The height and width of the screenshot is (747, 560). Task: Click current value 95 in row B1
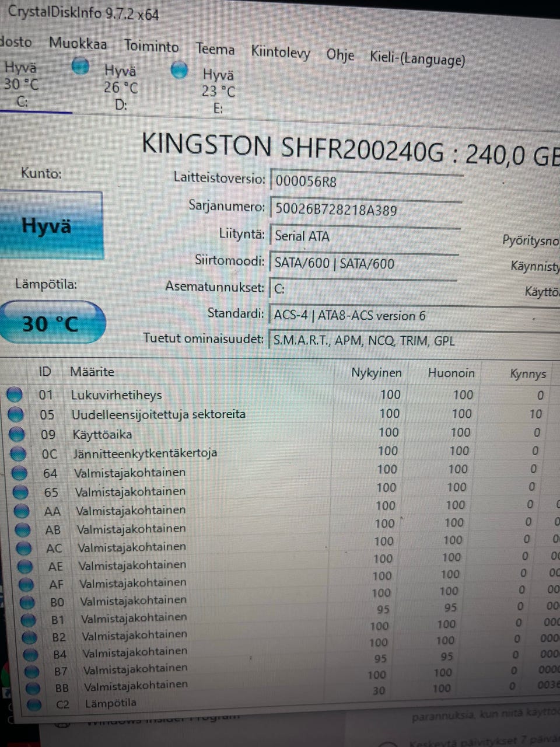pos(383,609)
